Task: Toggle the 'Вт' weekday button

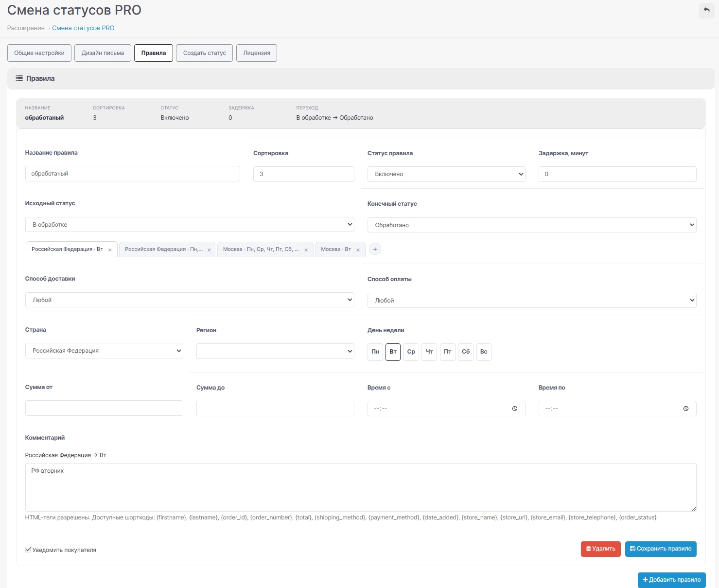Action: click(393, 352)
